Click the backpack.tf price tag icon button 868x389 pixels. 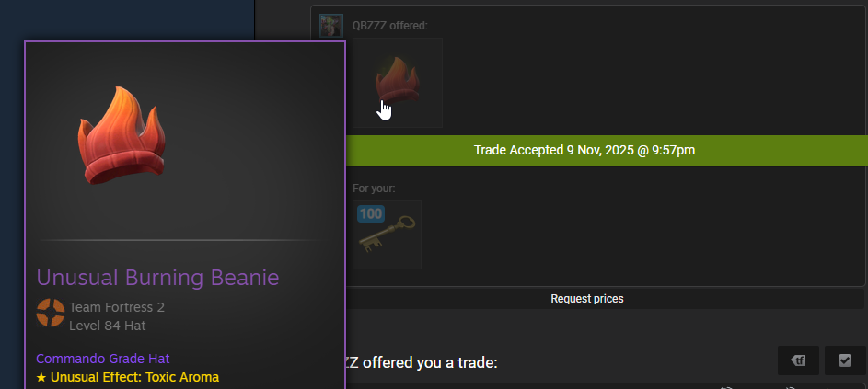[799, 360]
